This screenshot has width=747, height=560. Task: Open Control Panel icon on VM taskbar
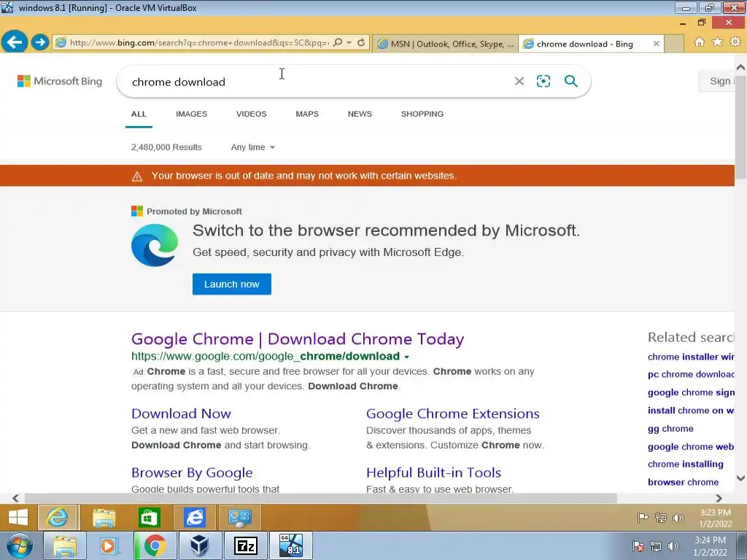[239, 517]
